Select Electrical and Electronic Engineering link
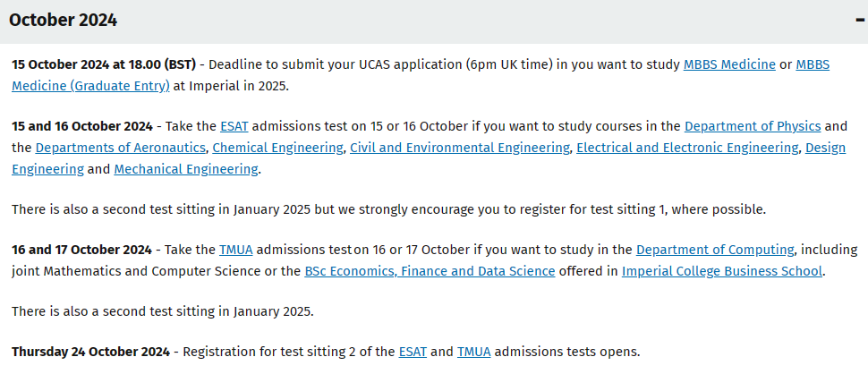The image size is (868, 374). pyautogui.click(x=687, y=149)
